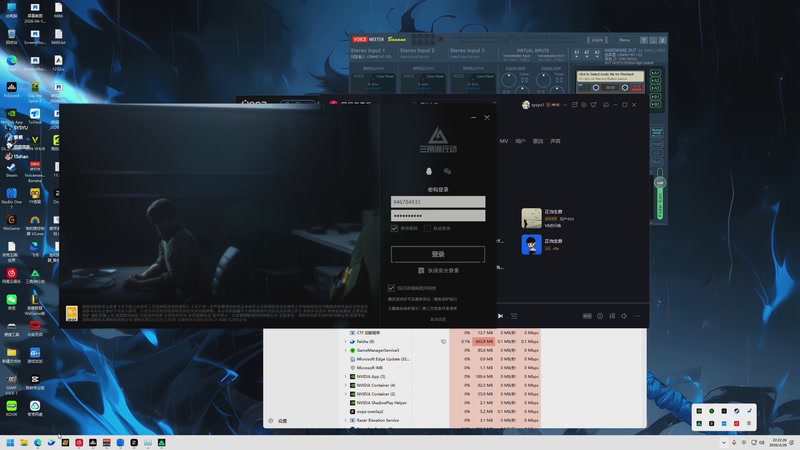This screenshot has width=800, height=450.
Task: Click quick secure login link
Action: click(x=443, y=270)
